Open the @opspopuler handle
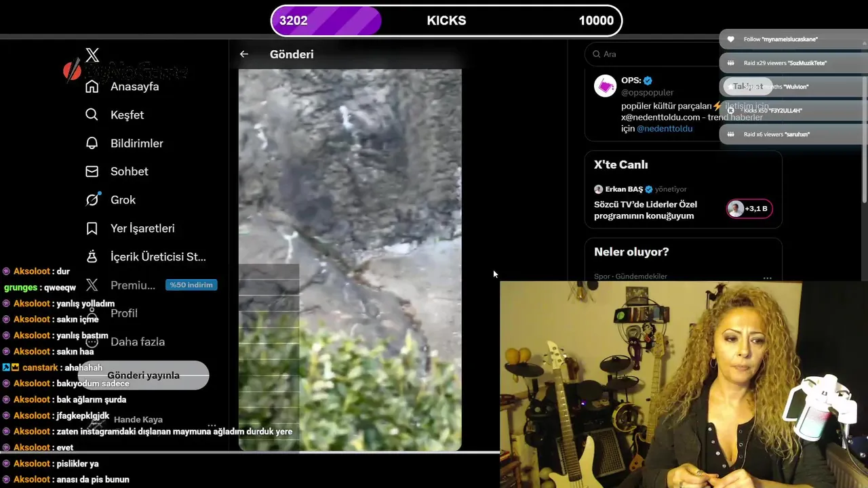The image size is (868, 488). (648, 92)
